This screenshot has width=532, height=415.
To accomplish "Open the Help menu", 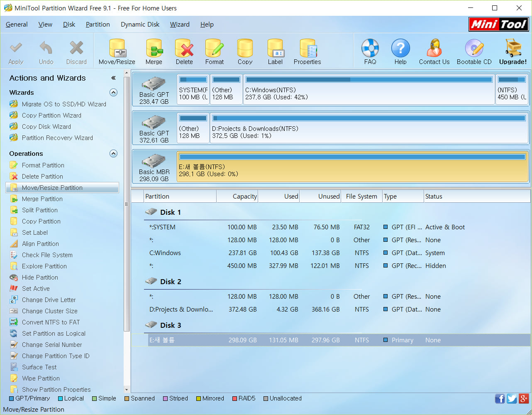I will pyautogui.click(x=207, y=25).
